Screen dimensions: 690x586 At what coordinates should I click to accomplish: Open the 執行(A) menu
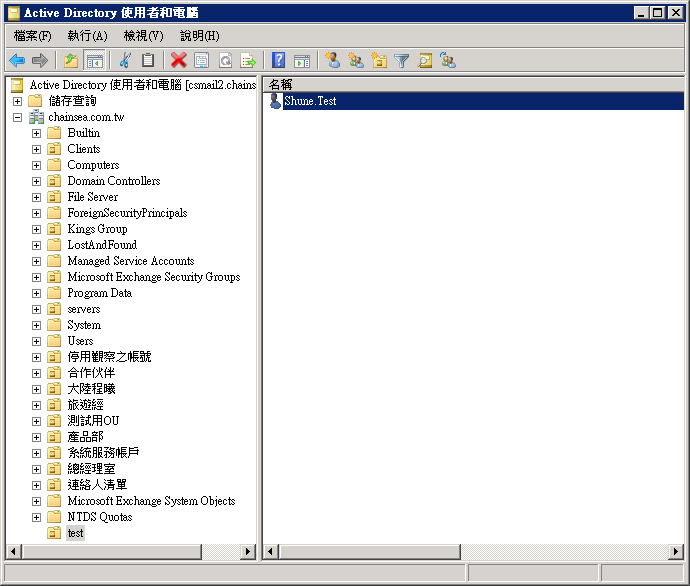[x=87, y=36]
